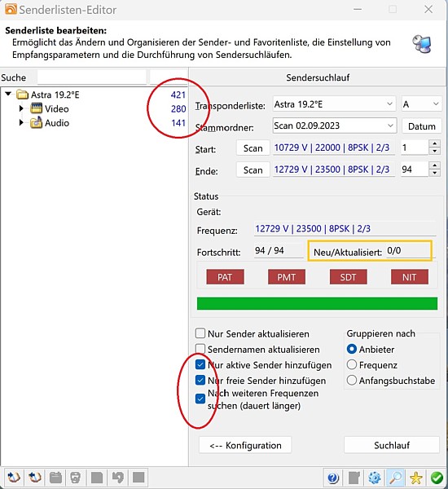The image size is (448, 489).
Task: Click the blue help question mark icon
Action: pyautogui.click(x=333, y=478)
